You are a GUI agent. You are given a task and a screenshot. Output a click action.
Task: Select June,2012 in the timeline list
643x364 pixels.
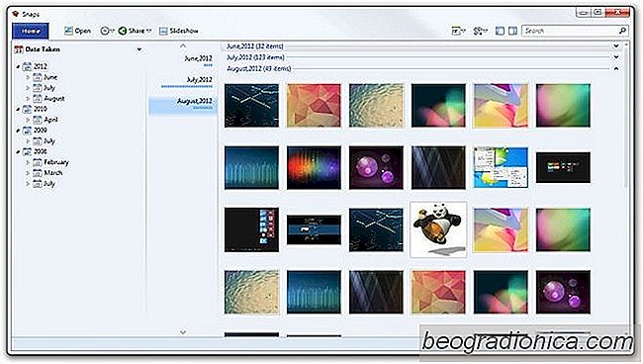coord(198,58)
